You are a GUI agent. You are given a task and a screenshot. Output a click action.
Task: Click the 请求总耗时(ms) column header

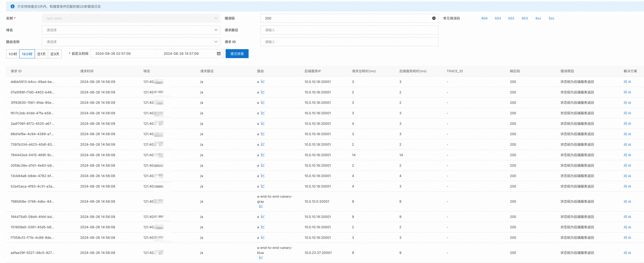(x=364, y=71)
